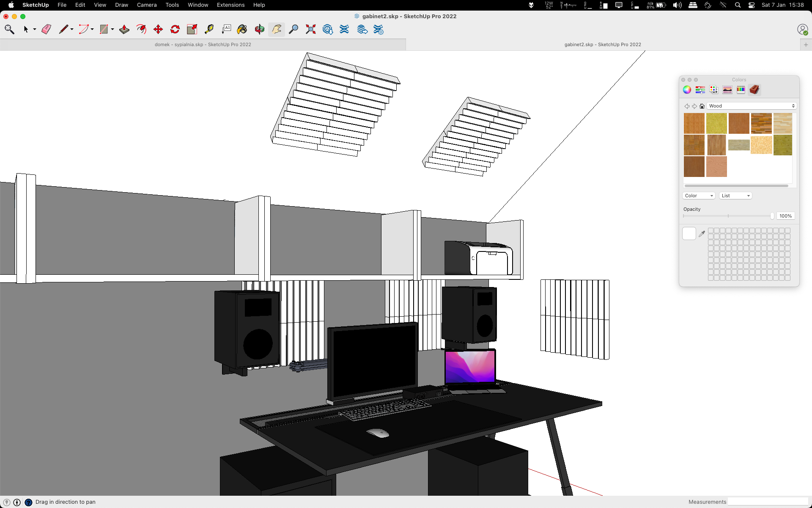Click the opacity slider handle
The width and height of the screenshot is (812, 508).
pos(772,216)
